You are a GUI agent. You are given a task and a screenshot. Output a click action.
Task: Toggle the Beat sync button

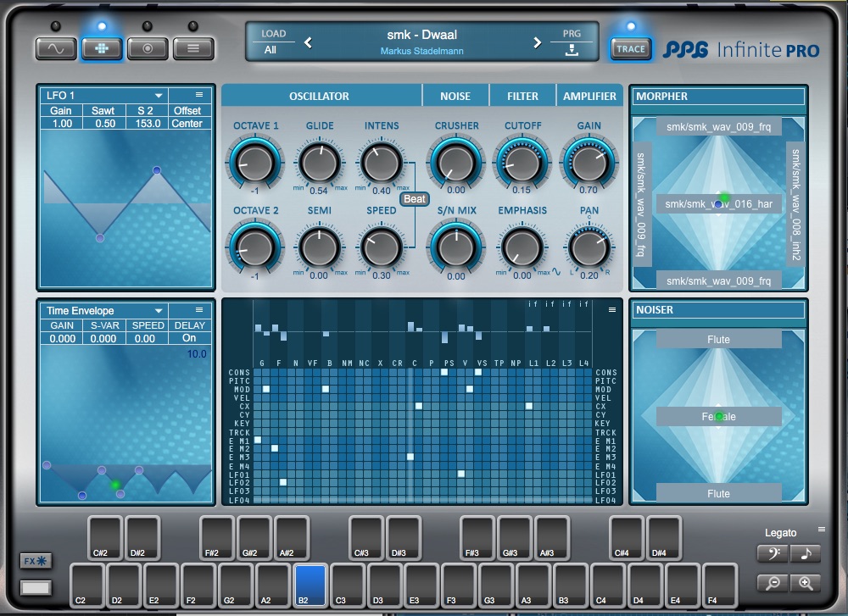point(415,200)
